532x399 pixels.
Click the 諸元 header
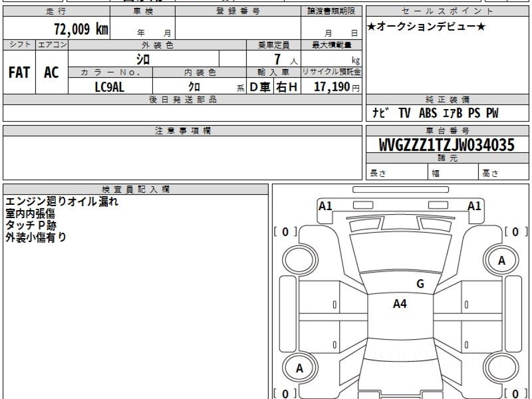click(448, 158)
